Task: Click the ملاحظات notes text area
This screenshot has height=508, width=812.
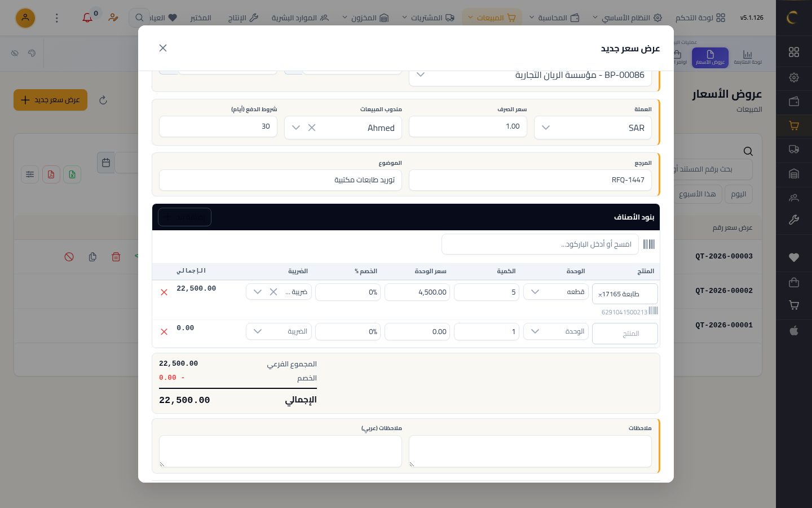Action: [x=531, y=451]
